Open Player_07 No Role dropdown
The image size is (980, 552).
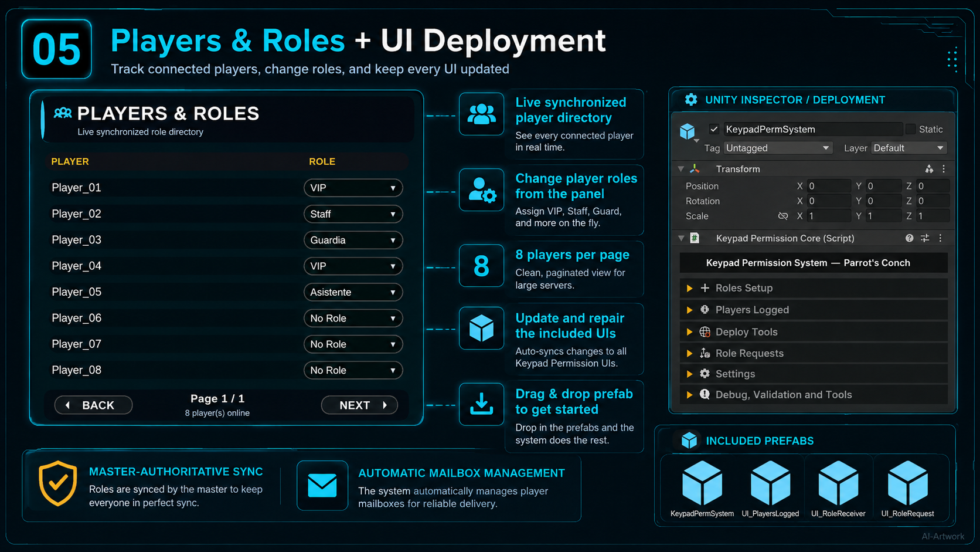(x=353, y=344)
